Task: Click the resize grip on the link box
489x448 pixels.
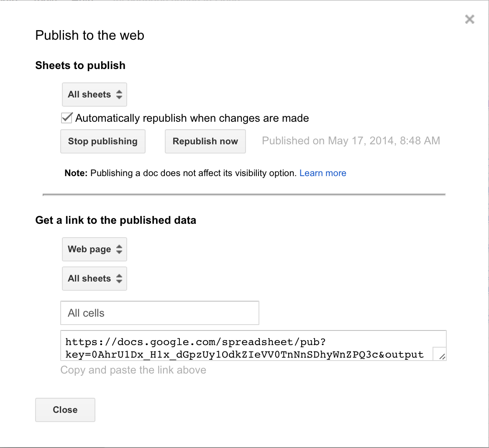Action: pos(442,356)
